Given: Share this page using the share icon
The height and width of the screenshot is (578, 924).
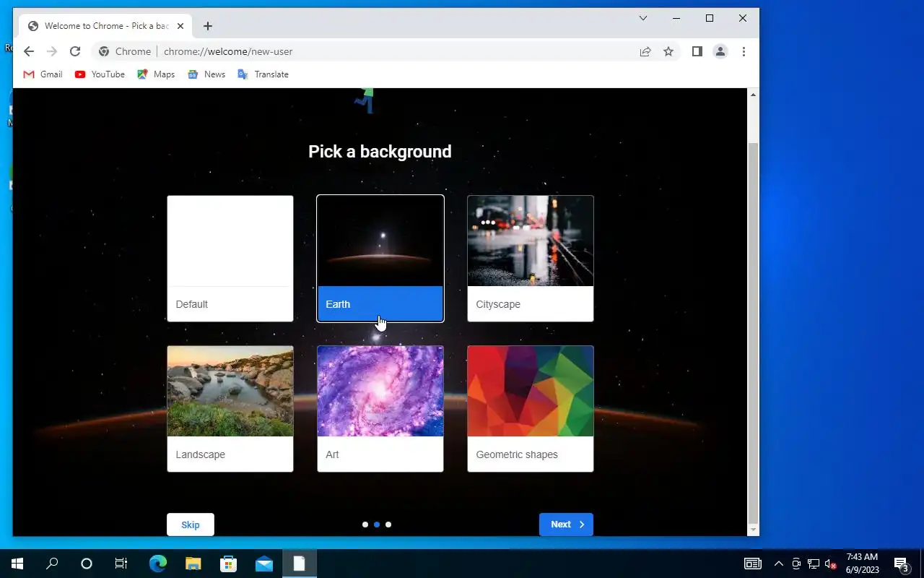Looking at the screenshot, I should 645,51.
